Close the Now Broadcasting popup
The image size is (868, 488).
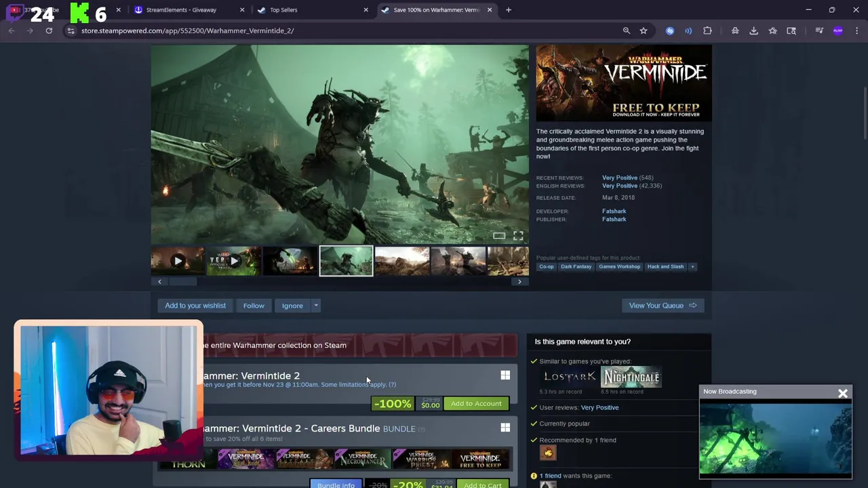coord(843,393)
